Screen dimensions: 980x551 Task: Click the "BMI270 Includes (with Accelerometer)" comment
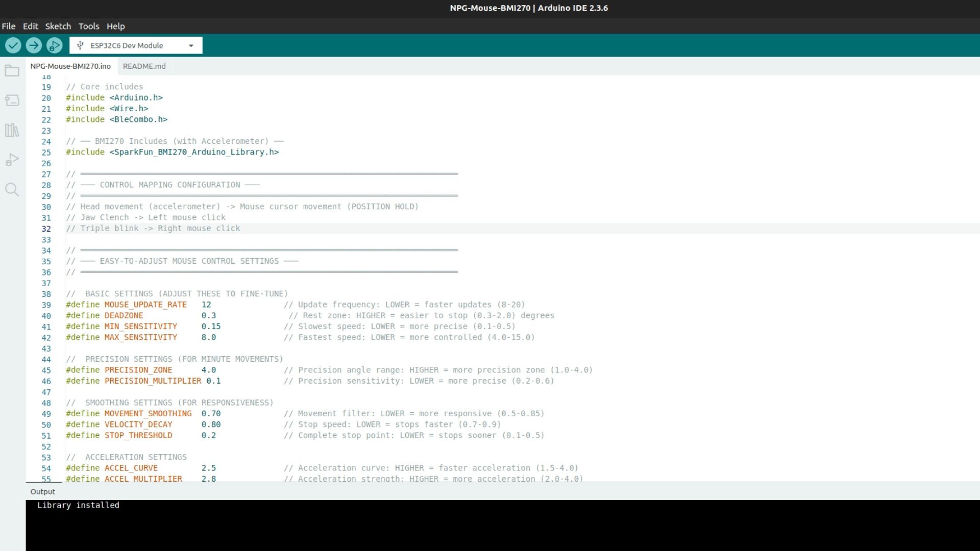tap(175, 141)
